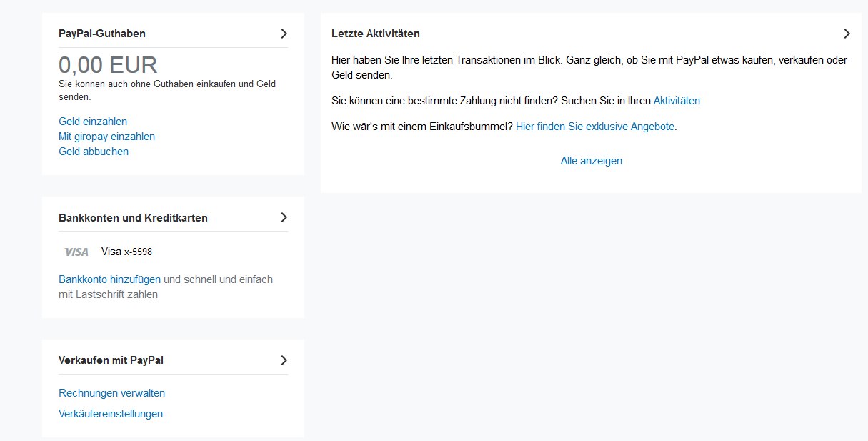Screen dimensions: 868x441
Task: Open the Aktivitäten search link
Action: coord(677,101)
